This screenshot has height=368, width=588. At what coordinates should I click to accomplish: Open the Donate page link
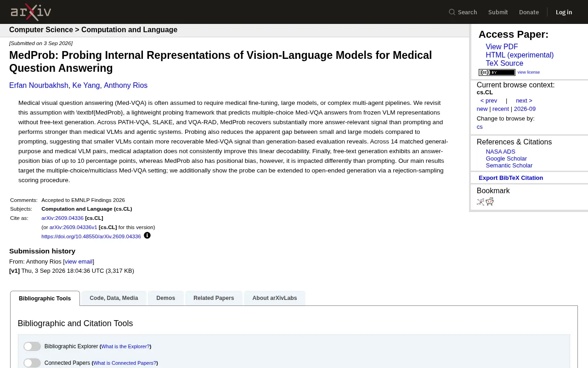(529, 12)
